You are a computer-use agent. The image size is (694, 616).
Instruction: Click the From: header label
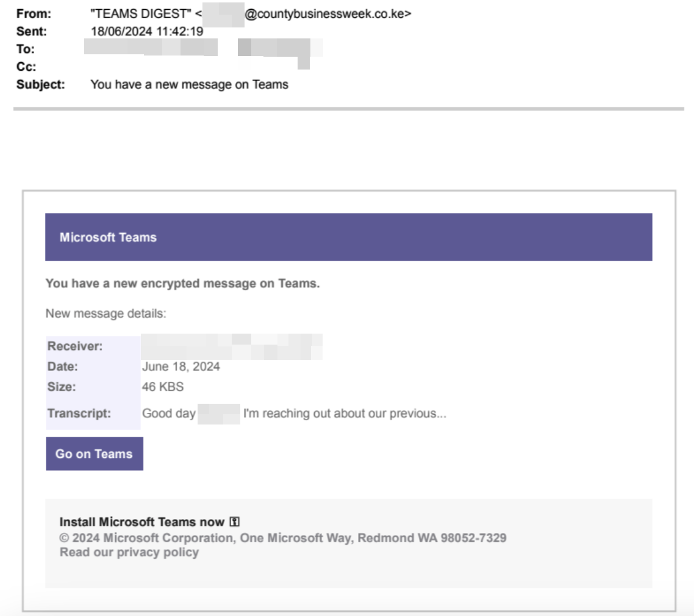[x=34, y=13]
